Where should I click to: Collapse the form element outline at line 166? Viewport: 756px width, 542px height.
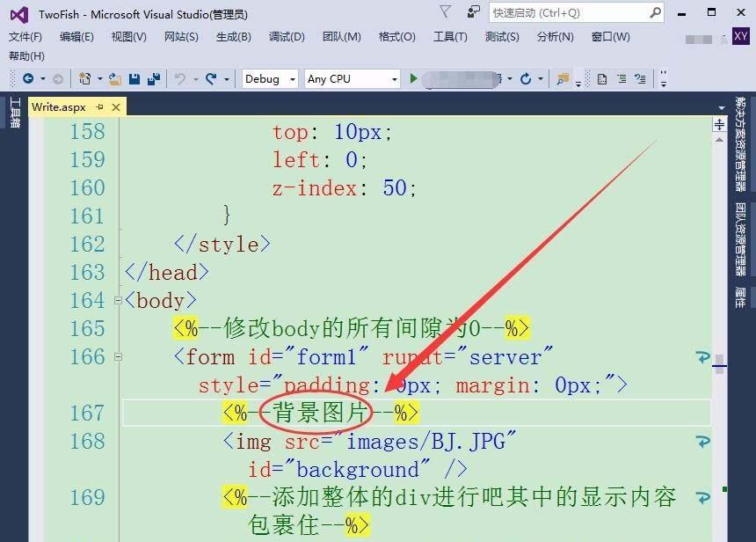(x=117, y=356)
